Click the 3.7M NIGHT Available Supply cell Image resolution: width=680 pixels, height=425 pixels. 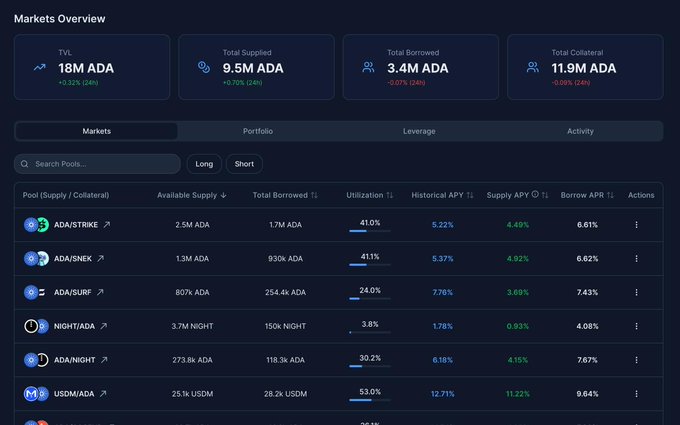pyautogui.click(x=192, y=326)
